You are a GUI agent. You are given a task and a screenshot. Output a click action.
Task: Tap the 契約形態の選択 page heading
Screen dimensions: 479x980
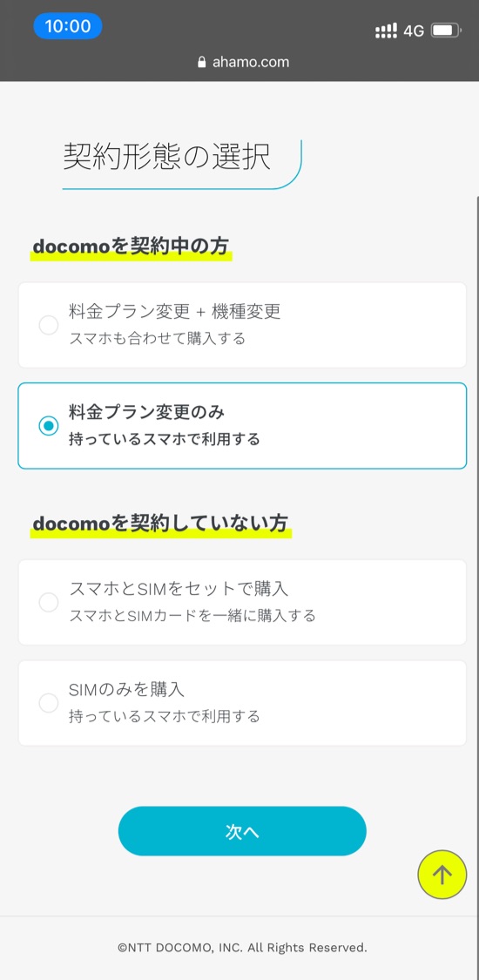[166, 158]
